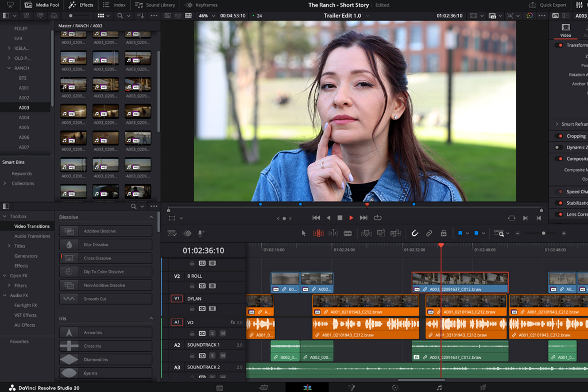Click the Overwrite Clip toolbar icon
Screen dimensions: 588x392
point(381,233)
